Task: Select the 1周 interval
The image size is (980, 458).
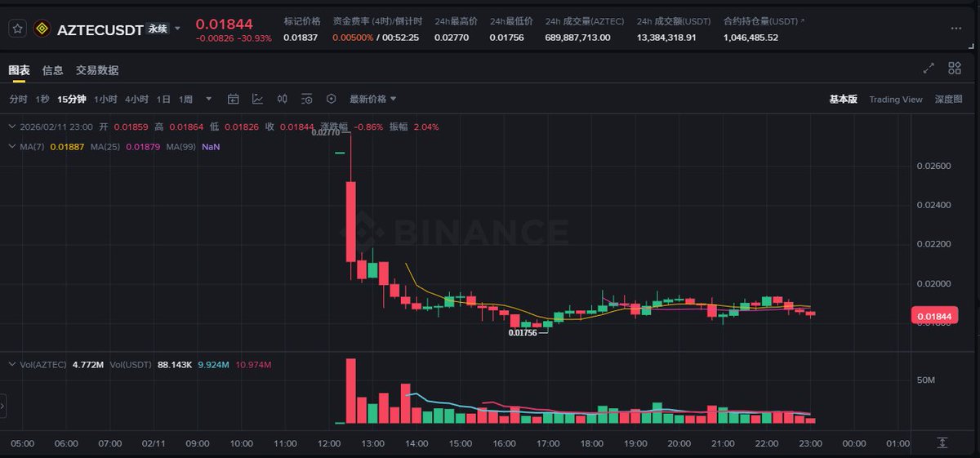Action: 185,99
